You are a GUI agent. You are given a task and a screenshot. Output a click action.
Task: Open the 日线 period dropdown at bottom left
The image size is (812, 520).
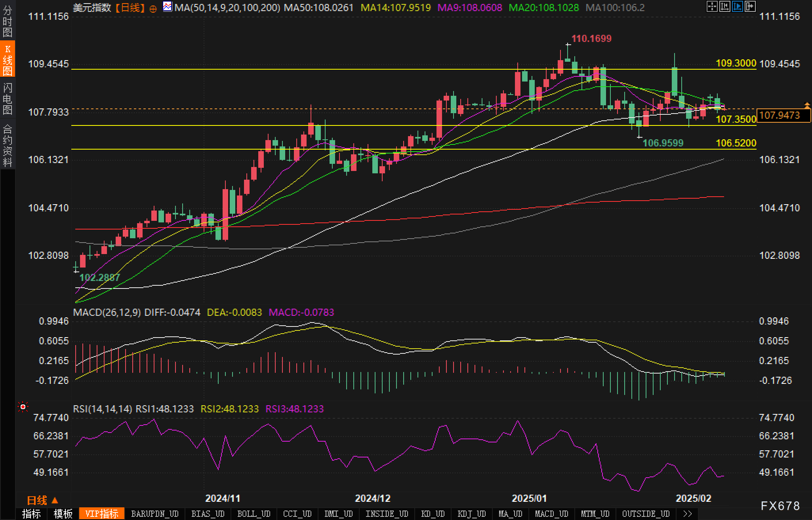(42, 500)
